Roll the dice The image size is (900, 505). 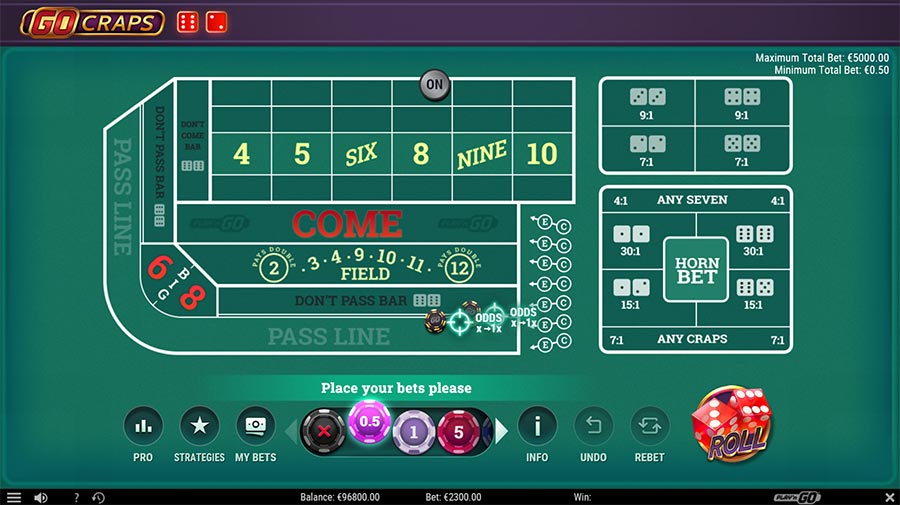(731, 424)
